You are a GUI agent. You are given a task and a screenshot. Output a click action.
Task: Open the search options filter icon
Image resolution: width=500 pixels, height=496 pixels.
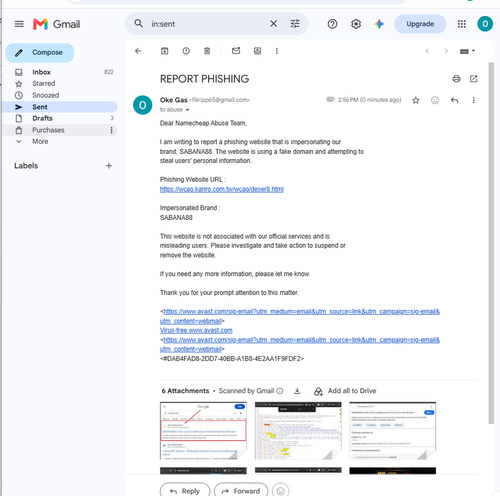tap(295, 24)
